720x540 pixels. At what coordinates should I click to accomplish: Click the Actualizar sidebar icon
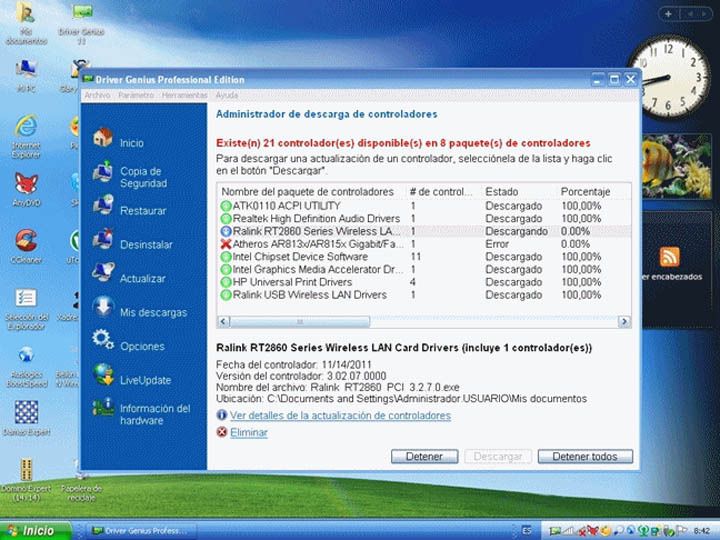pyautogui.click(x=103, y=272)
